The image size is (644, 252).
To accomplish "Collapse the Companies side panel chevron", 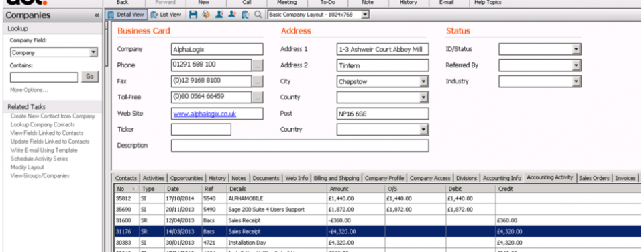I will pyautogui.click(x=97, y=15).
